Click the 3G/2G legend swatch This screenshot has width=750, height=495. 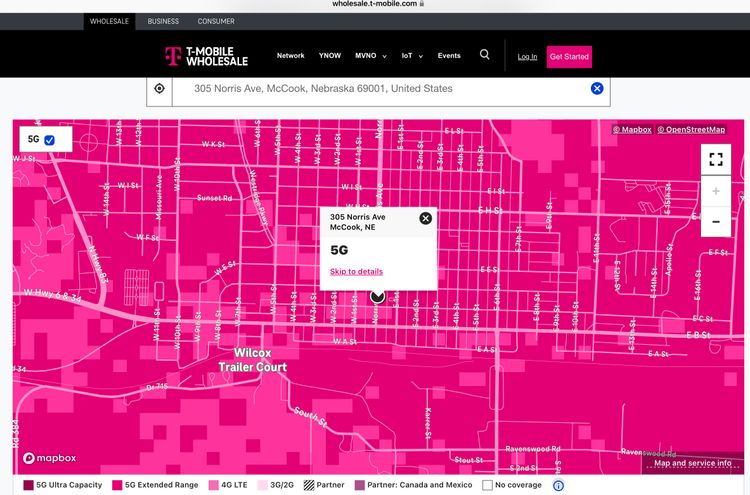[x=263, y=485]
